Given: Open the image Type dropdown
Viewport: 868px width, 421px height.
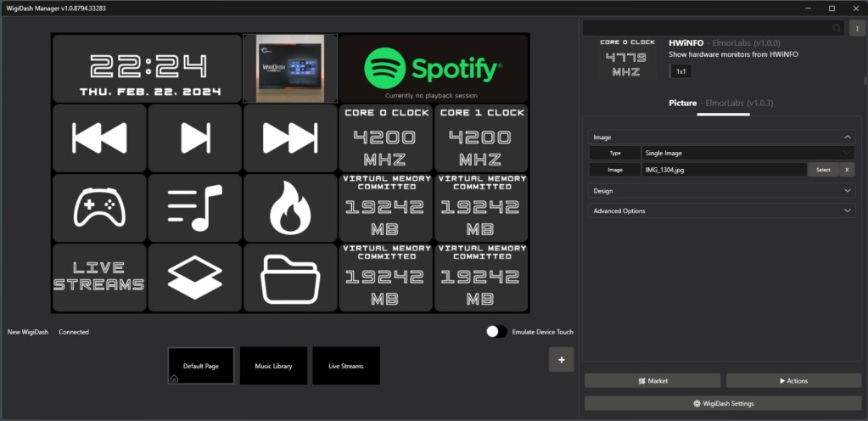Looking at the screenshot, I should point(748,154).
